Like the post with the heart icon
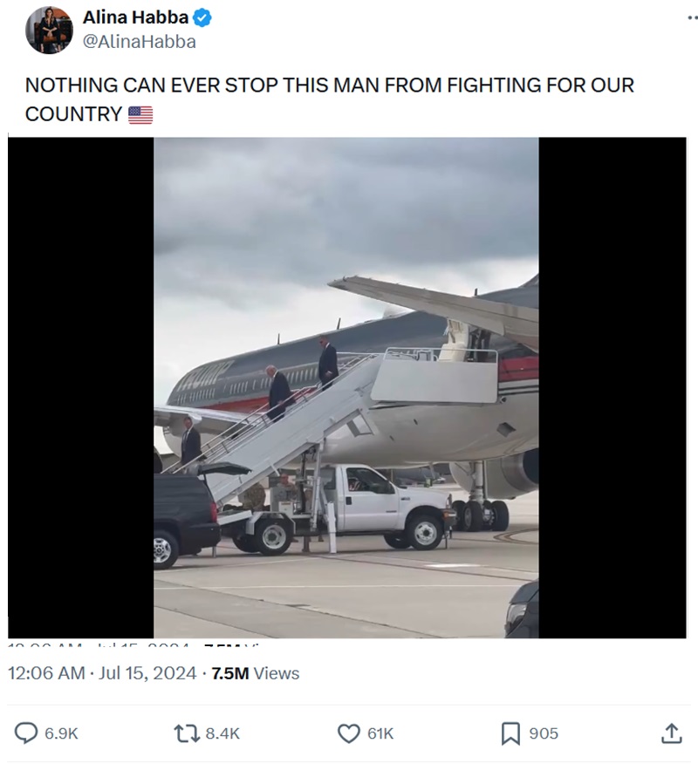The image size is (698, 784). point(349,733)
